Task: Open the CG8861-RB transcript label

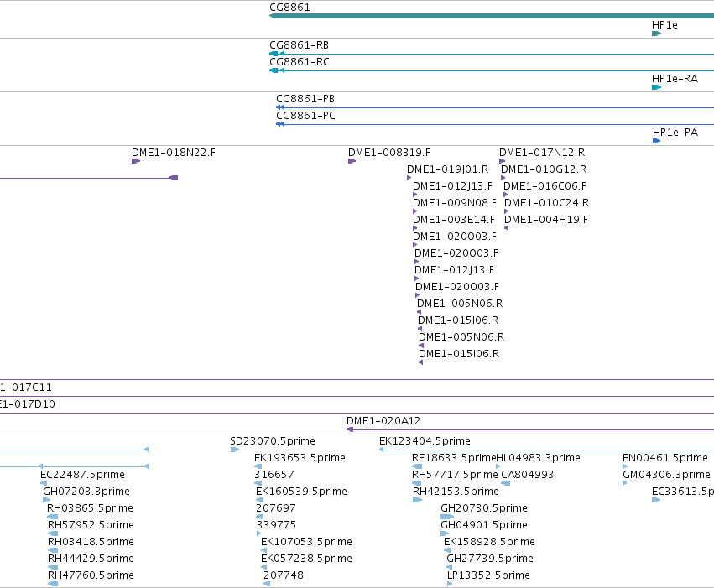Action: click(300, 45)
